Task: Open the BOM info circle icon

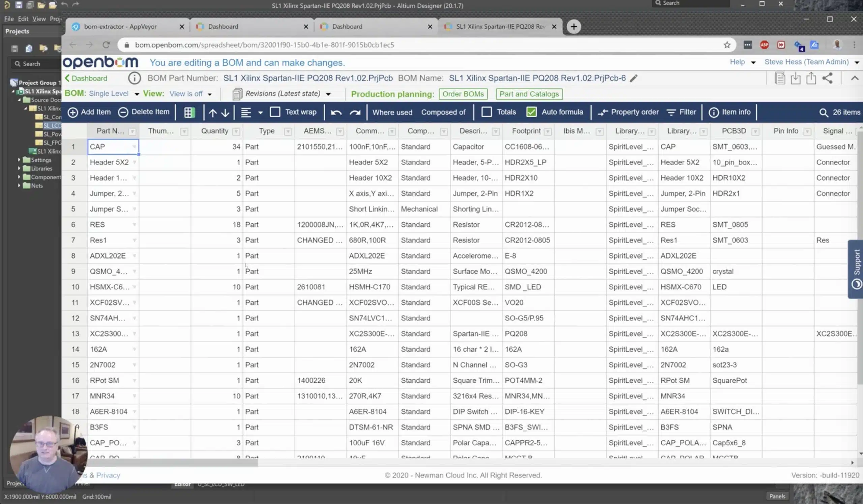Action: (134, 78)
